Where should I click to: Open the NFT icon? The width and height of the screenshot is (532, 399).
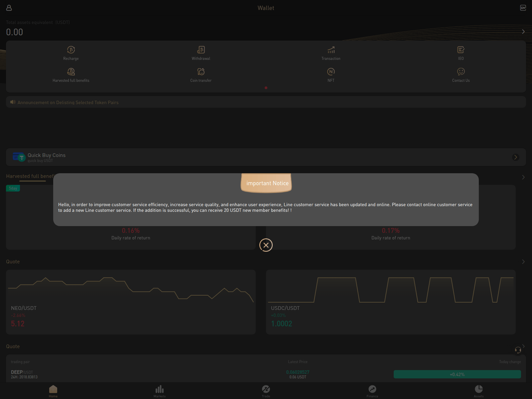point(331,71)
